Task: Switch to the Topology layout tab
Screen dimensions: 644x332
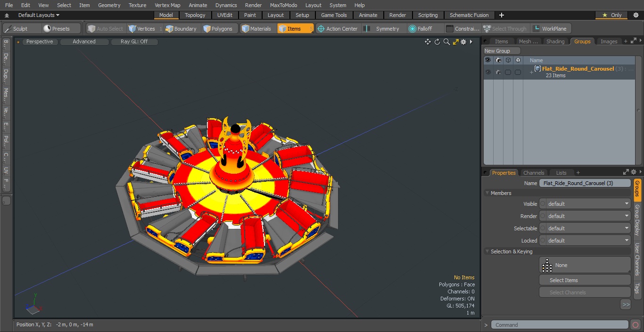Action: click(x=195, y=15)
